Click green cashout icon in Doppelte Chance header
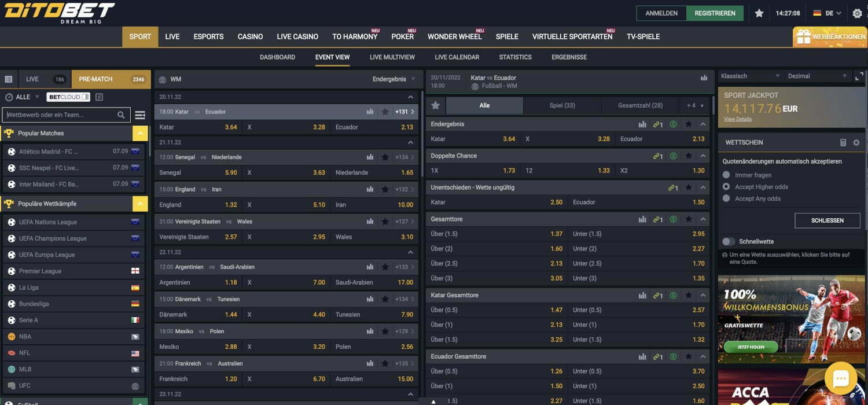Image resolution: width=868 pixels, height=405 pixels. click(673, 156)
